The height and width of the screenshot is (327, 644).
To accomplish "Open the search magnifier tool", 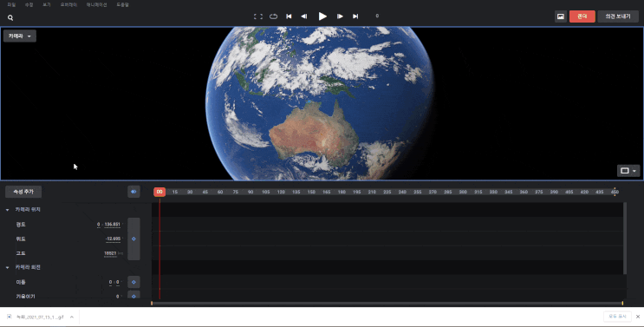I will click(10, 17).
